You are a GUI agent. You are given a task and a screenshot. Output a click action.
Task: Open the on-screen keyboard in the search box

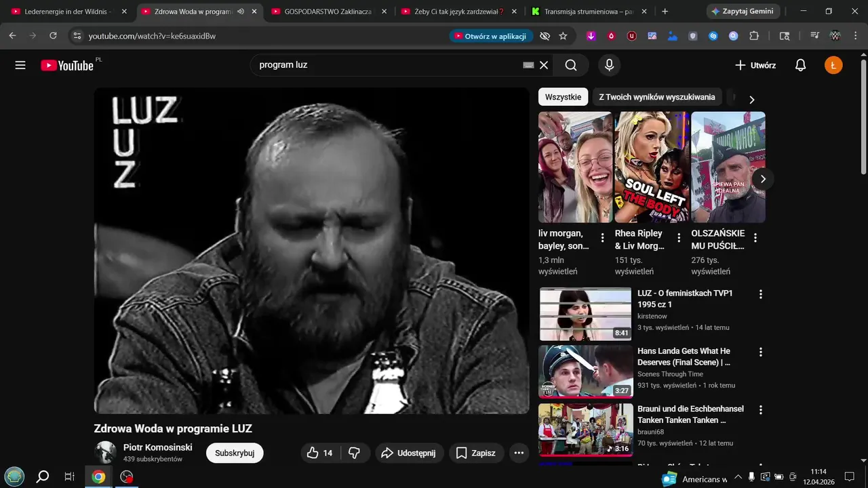tap(529, 65)
